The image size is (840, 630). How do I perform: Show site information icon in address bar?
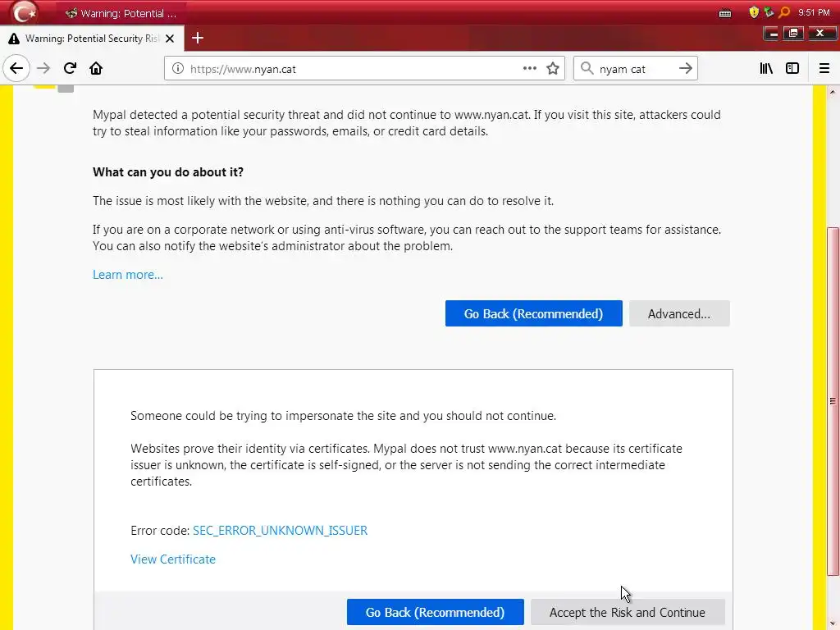pyautogui.click(x=178, y=69)
